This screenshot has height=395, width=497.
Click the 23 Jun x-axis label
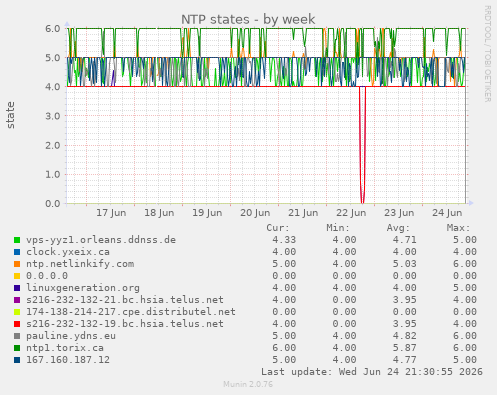coord(399,213)
